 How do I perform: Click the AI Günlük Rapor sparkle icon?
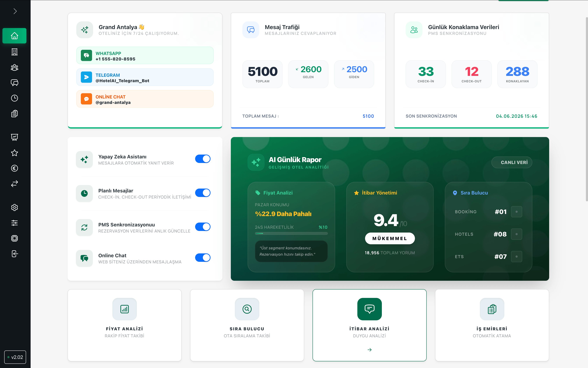(x=256, y=162)
